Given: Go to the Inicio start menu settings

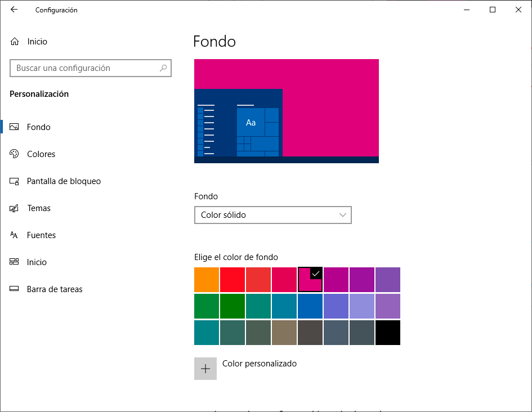Looking at the screenshot, I should pyautogui.click(x=37, y=262).
